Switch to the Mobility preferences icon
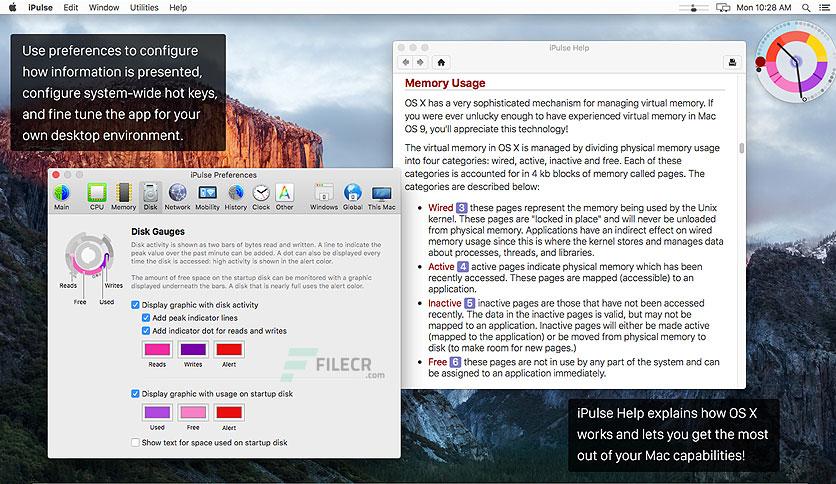This screenshot has width=836, height=484. (207, 197)
